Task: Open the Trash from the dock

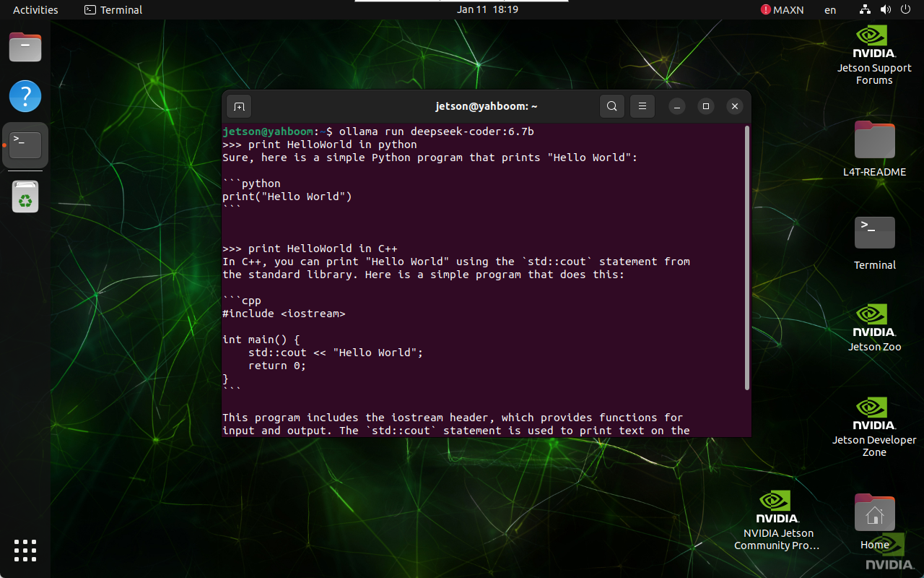Action: click(25, 196)
